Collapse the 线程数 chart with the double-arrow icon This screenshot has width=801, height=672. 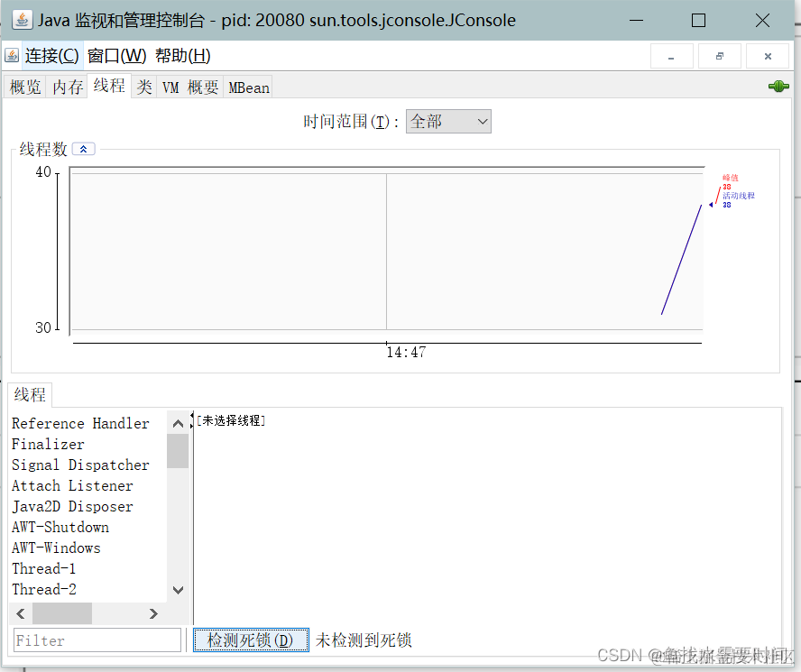pyautogui.click(x=83, y=149)
